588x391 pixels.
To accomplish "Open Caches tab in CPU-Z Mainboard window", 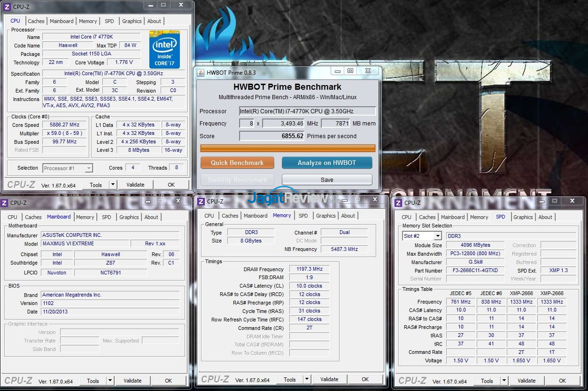I will coord(33,217).
